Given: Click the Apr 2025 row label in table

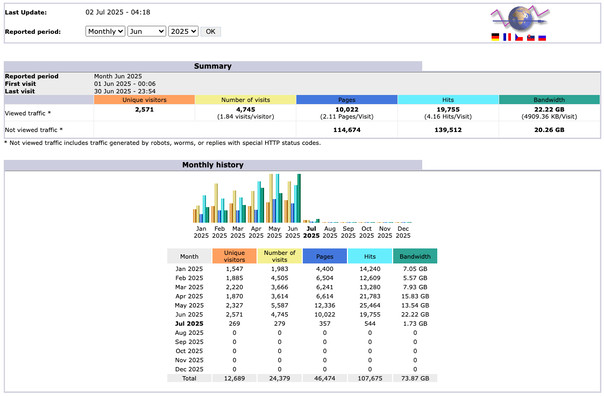Looking at the screenshot, I should click(189, 297).
